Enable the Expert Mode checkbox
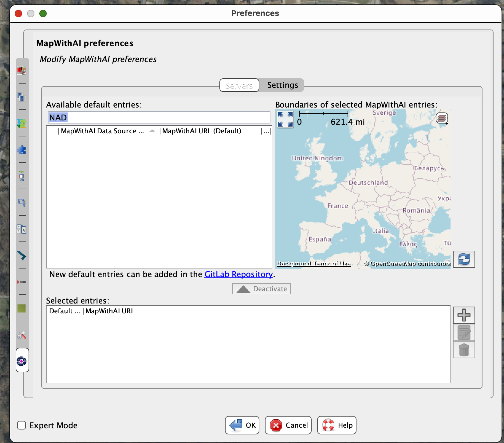 point(22,425)
